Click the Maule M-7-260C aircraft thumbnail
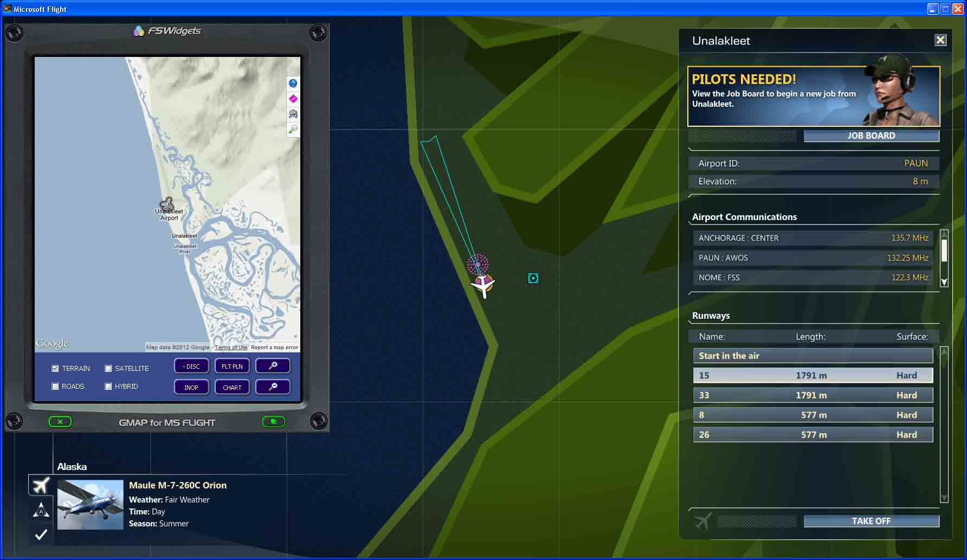Screen dimensions: 967x560 91,505
